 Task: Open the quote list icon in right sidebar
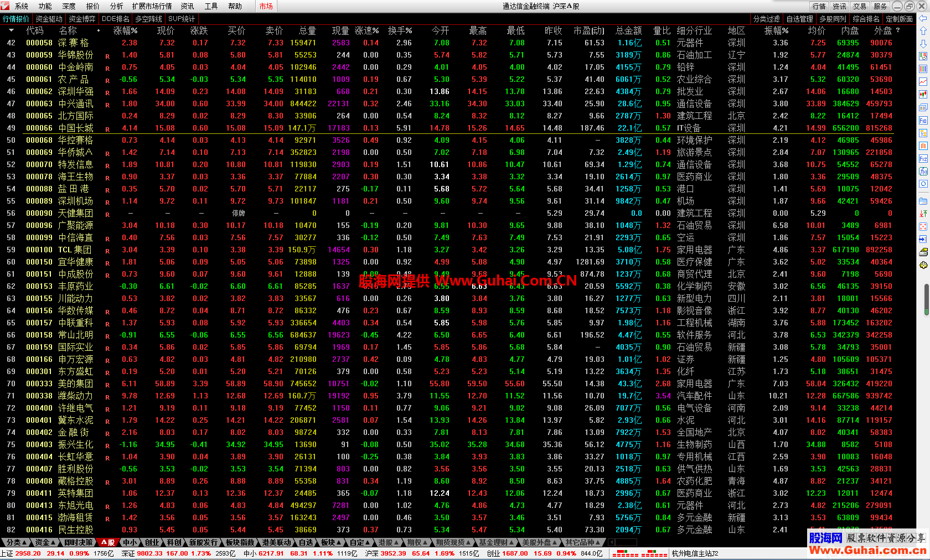point(923,56)
